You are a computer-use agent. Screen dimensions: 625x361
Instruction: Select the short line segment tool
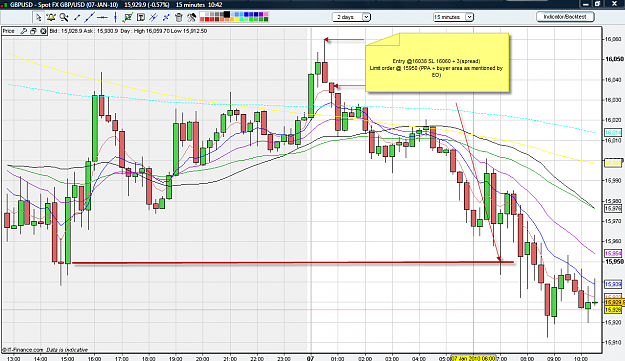77,17
